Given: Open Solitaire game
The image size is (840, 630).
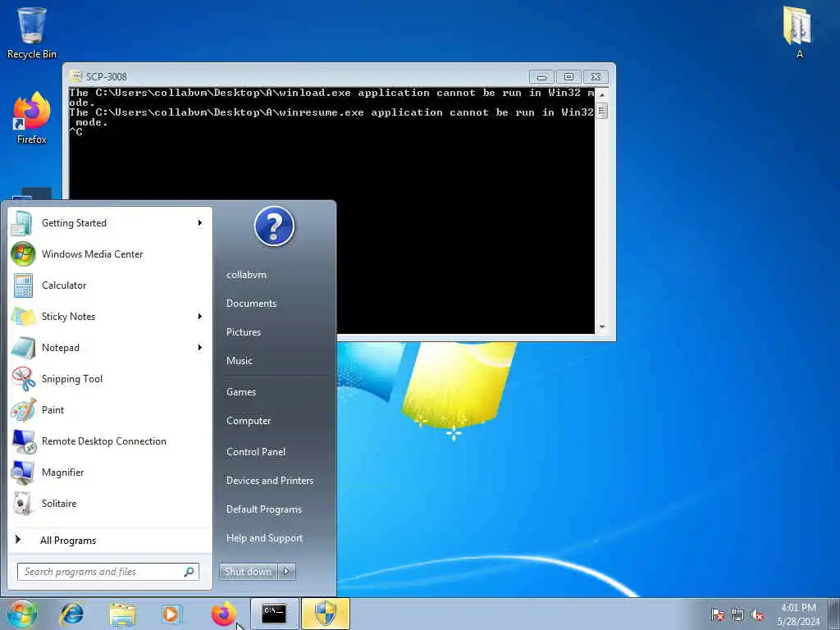Looking at the screenshot, I should [110, 503].
